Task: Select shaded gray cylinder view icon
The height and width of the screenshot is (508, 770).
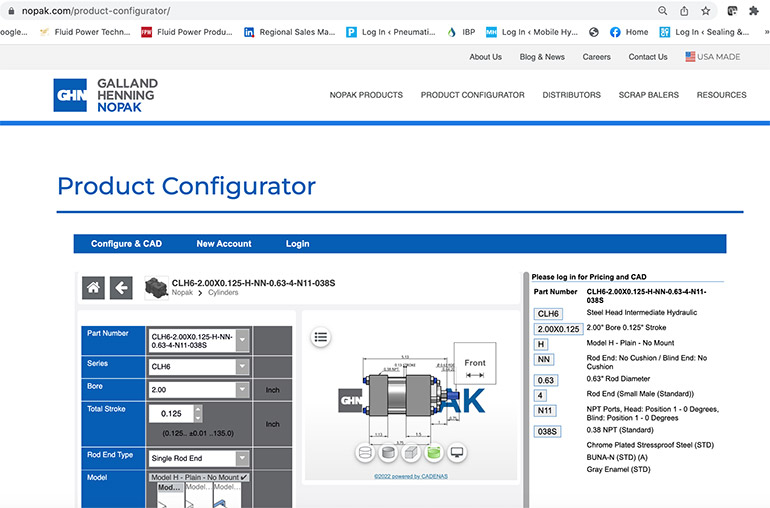Action: 388,452
